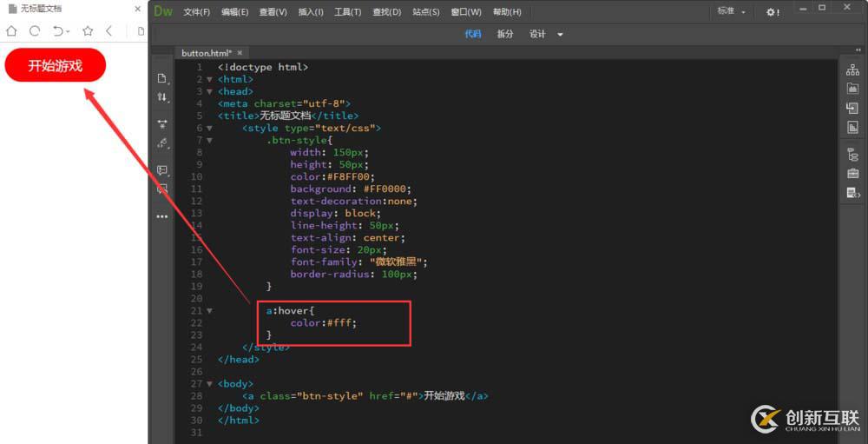Switch to 设计 (Design) view
The height and width of the screenshot is (444, 868).
click(x=537, y=34)
